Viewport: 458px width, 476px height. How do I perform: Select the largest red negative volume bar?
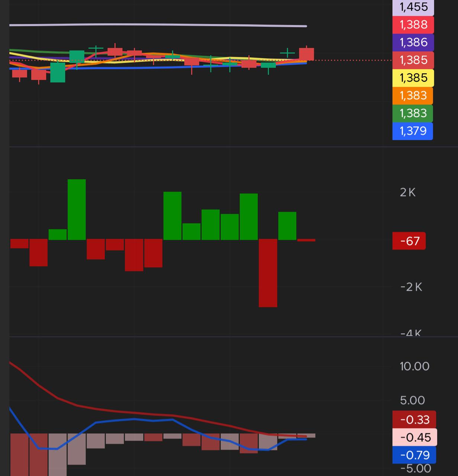pos(268,273)
